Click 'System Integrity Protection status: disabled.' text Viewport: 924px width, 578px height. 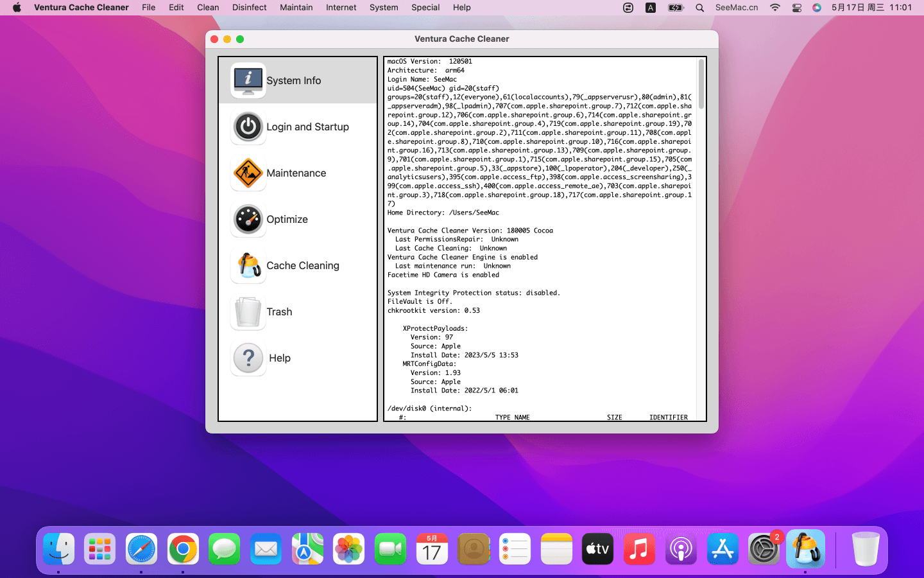474,293
